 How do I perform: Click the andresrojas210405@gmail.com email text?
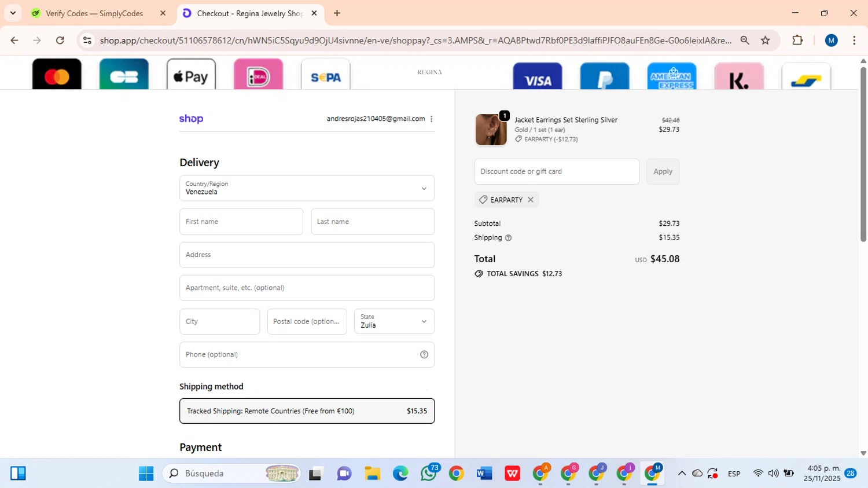tap(376, 119)
